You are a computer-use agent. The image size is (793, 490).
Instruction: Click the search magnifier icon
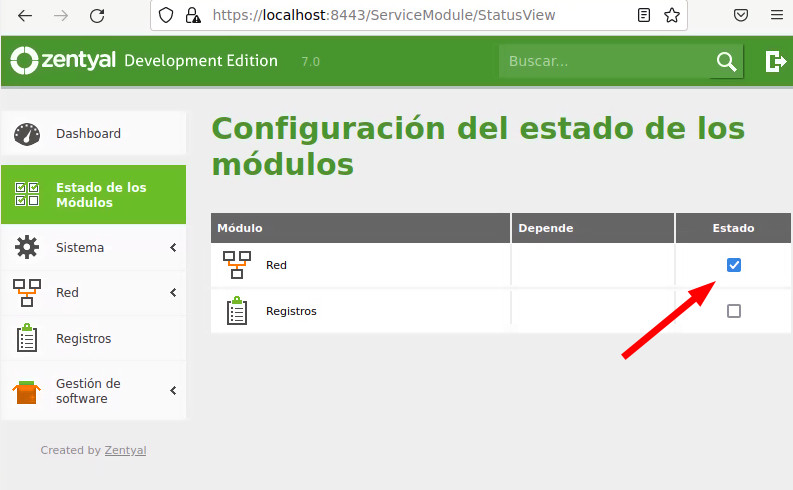click(726, 62)
